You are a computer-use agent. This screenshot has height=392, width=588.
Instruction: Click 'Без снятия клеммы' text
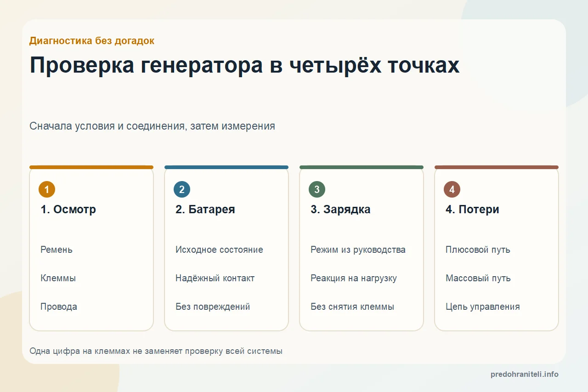(352, 307)
